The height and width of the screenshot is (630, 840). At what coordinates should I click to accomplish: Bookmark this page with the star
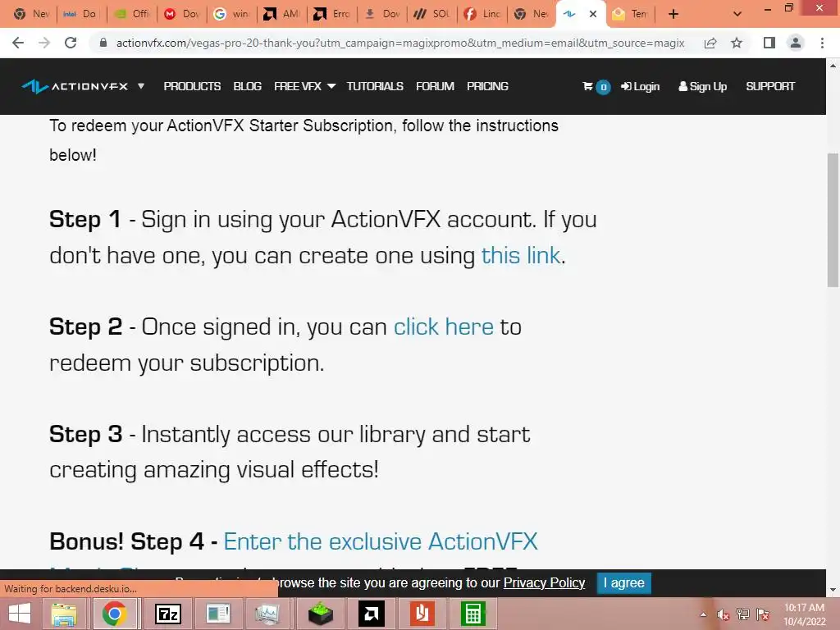[x=737, y=43]
